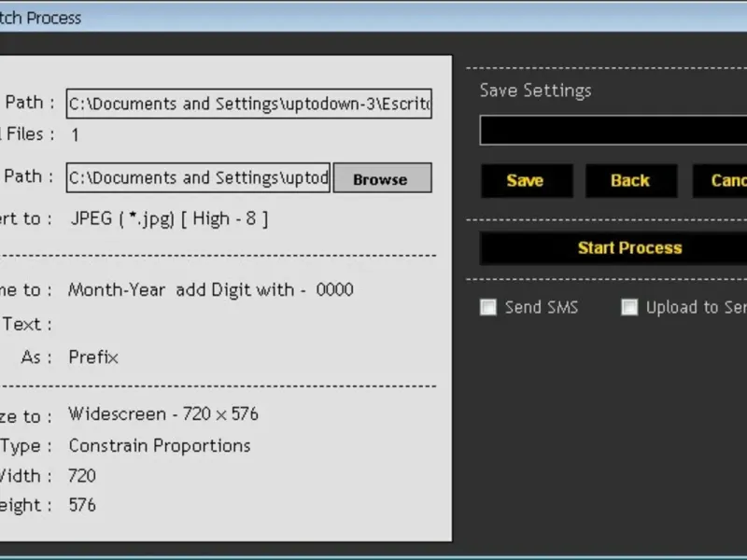The image size is (747, 560).
Task: Browse for a destination folder
Action: coord(382,178)
